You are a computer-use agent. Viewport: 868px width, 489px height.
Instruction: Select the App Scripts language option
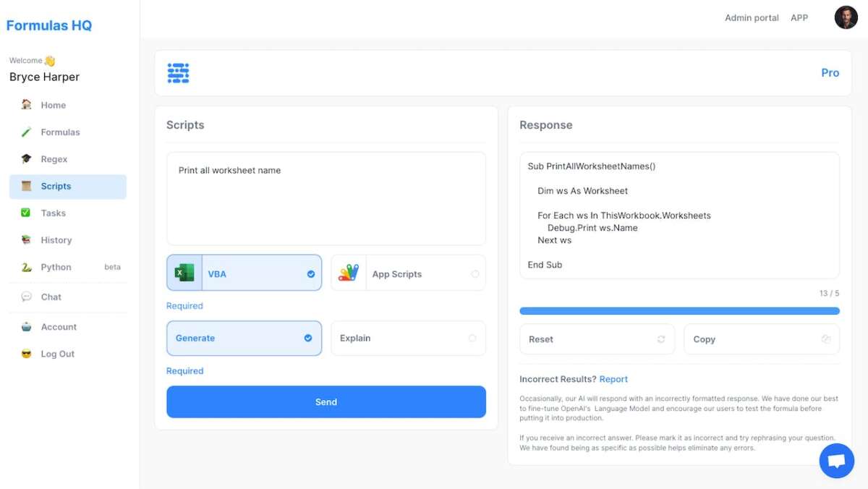coord(408,273)
